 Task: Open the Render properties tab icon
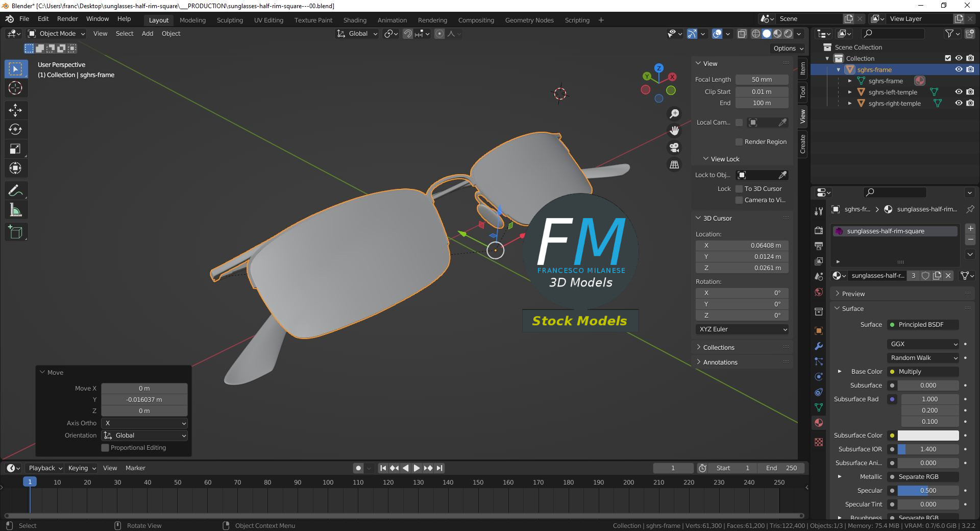(819, 230)
